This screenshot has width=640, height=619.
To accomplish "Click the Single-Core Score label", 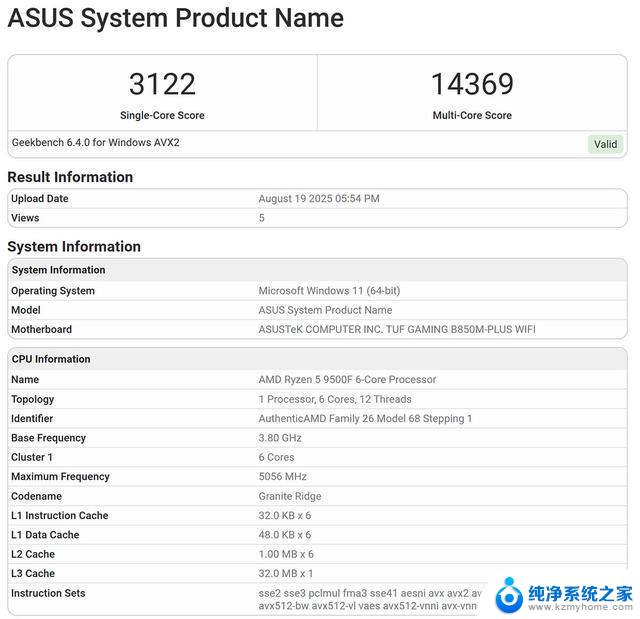I will [x=162, y=115].
